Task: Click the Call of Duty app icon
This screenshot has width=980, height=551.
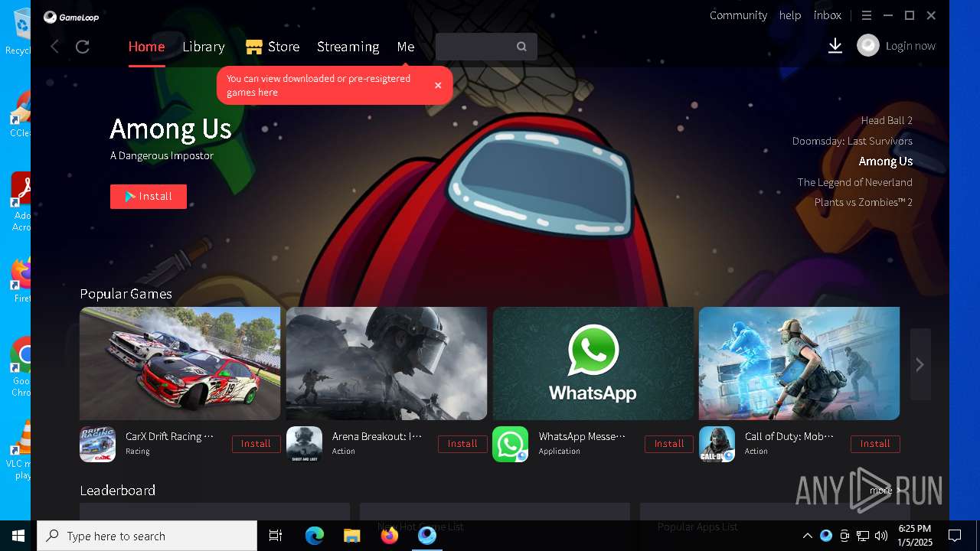Action: pyautogui.click(x=717, y=444)
